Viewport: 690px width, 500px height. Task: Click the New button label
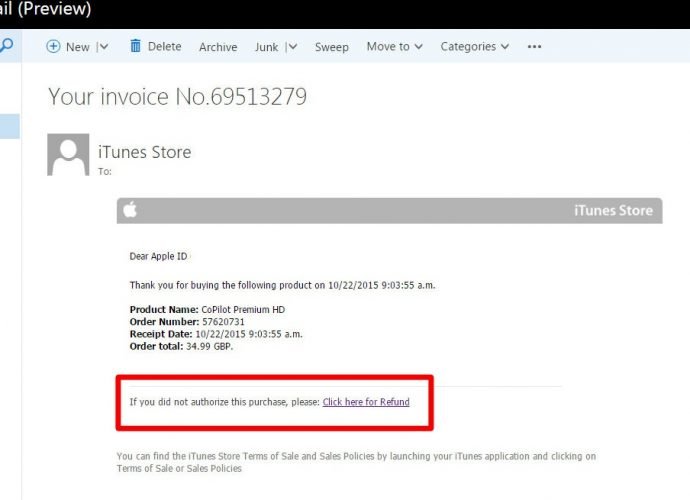[78, 47]
